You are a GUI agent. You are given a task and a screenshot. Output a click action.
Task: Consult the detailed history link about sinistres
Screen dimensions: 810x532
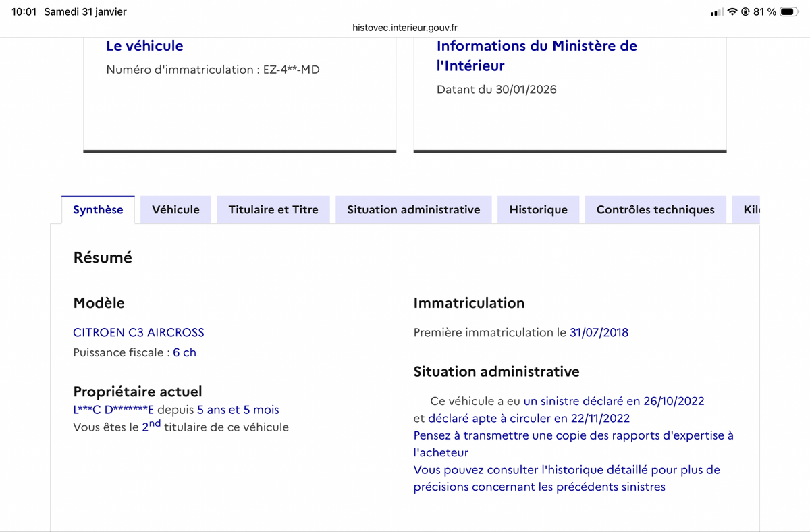click(566, 477)
